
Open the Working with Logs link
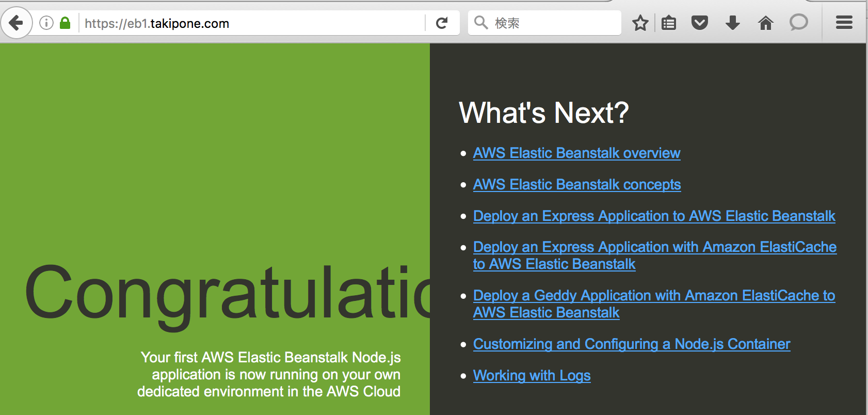pos(532,376)
